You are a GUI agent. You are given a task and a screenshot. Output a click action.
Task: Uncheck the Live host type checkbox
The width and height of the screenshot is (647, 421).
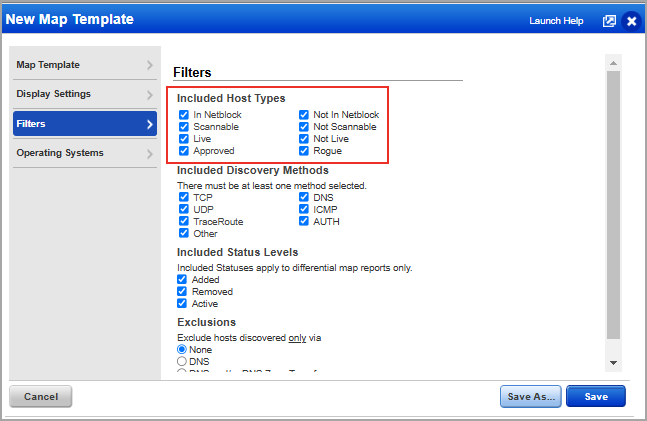coord(184,138)
